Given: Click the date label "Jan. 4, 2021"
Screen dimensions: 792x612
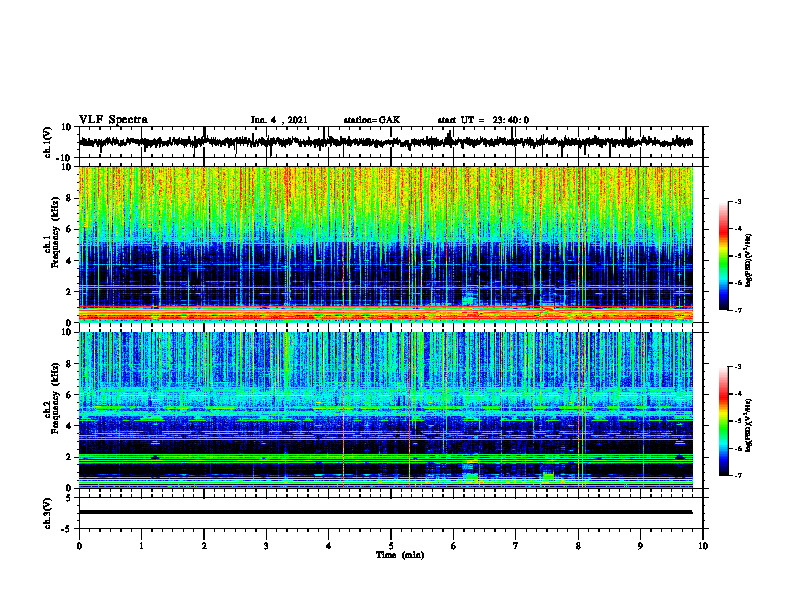Looking at the screenshot, I should point(279,120).
